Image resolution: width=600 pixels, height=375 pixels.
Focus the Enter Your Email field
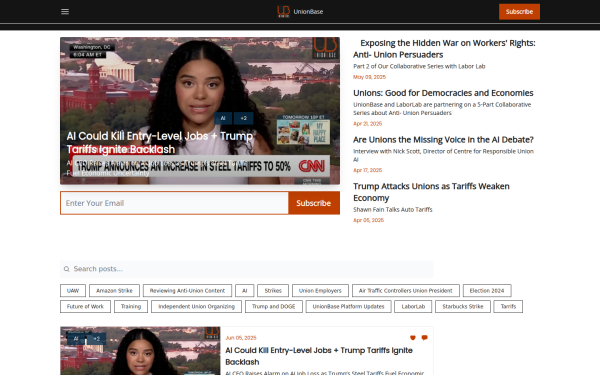(x=174, y=203)
